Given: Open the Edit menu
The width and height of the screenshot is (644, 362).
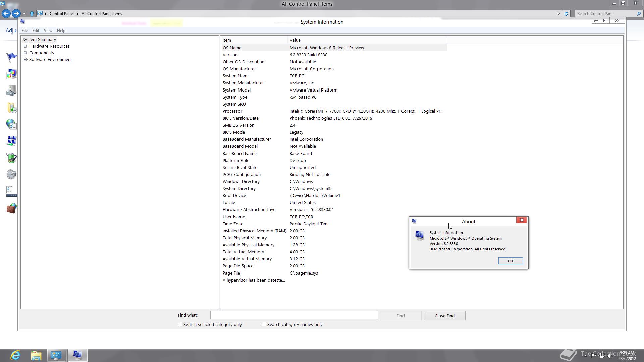Looking at the screenshot, I should pos(36,31).
